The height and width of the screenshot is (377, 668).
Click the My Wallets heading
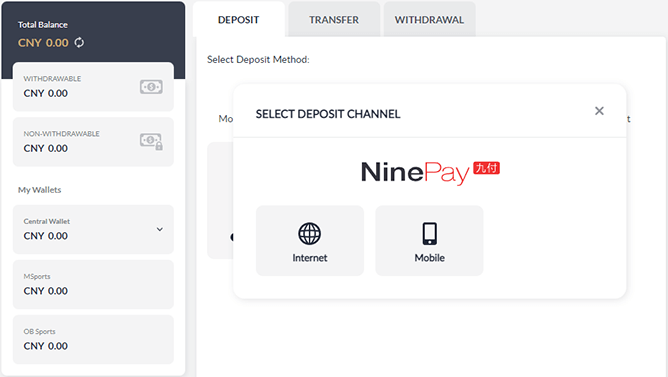point(40,190)
